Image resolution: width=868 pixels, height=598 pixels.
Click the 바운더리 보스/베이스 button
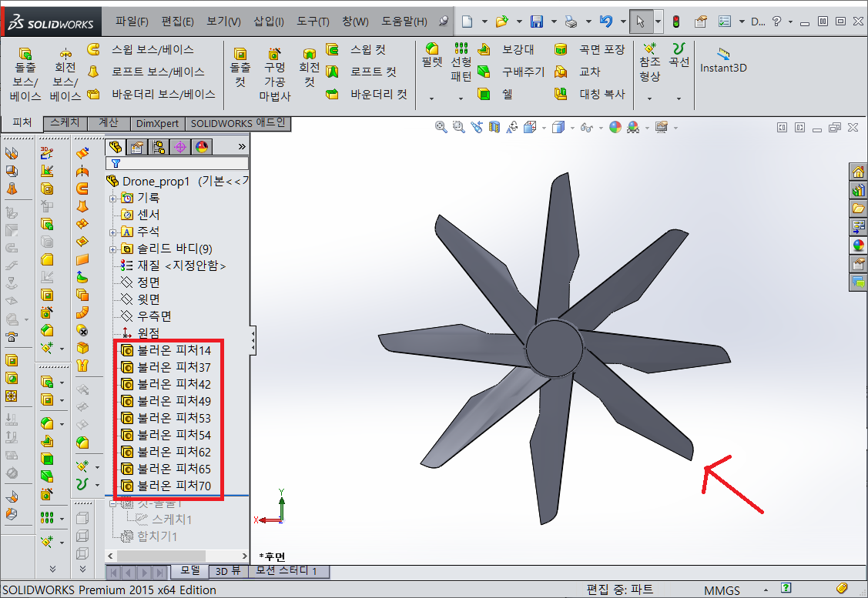pyautogui.click(x=152, y=94)
